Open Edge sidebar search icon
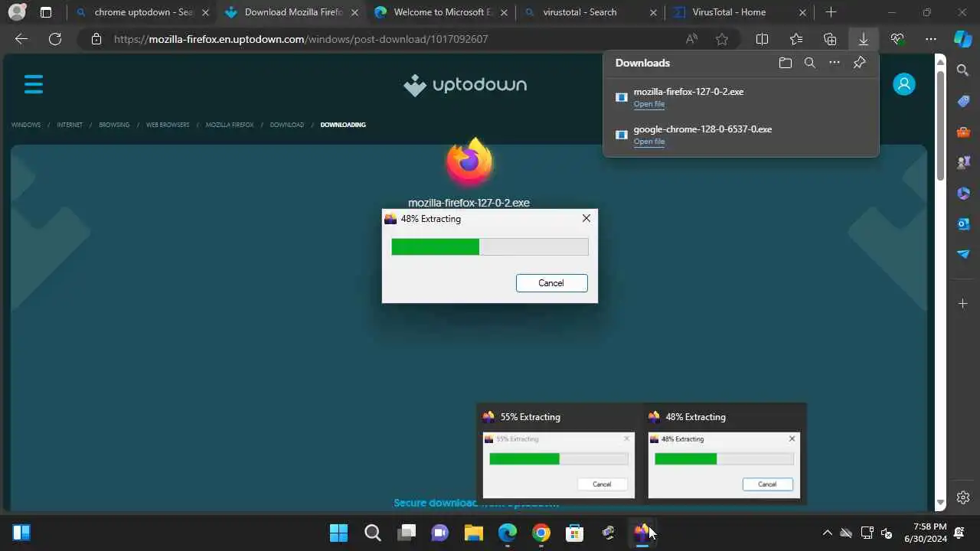The width and height of the screenshot is (980, 551). pyautogui.click(x=963, y=70)
